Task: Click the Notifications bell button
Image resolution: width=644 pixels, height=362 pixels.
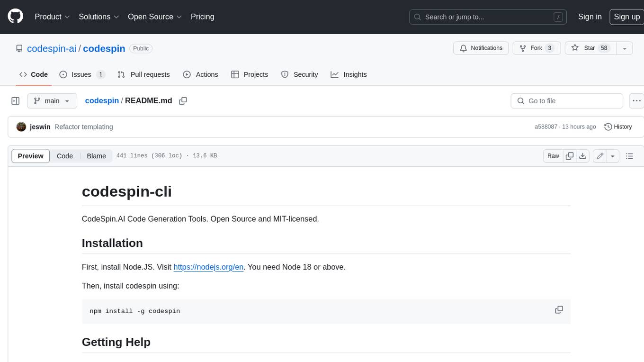Action: [x=481, y=48]
